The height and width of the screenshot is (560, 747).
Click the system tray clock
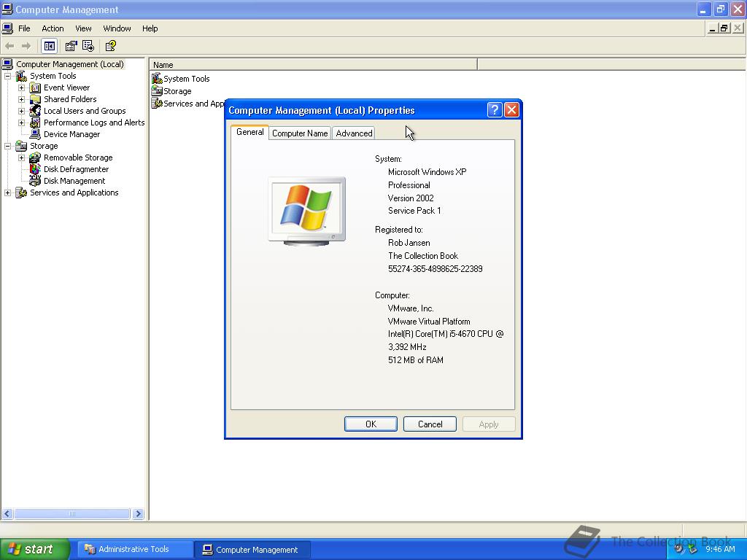720,549
